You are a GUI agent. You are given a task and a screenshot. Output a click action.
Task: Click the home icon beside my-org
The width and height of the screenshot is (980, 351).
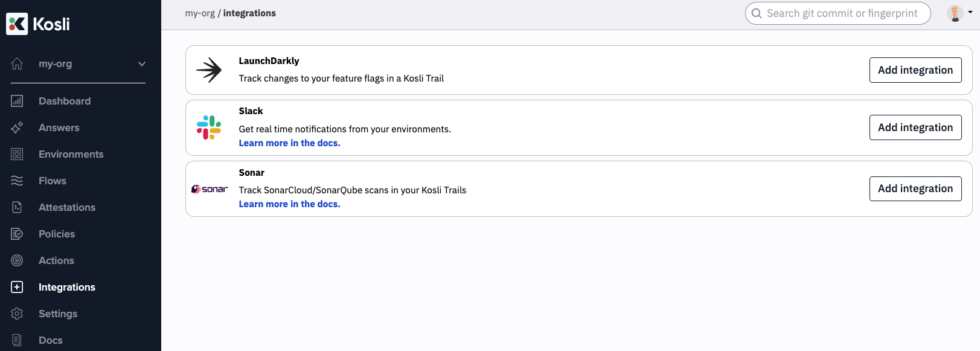click(17, 63)
